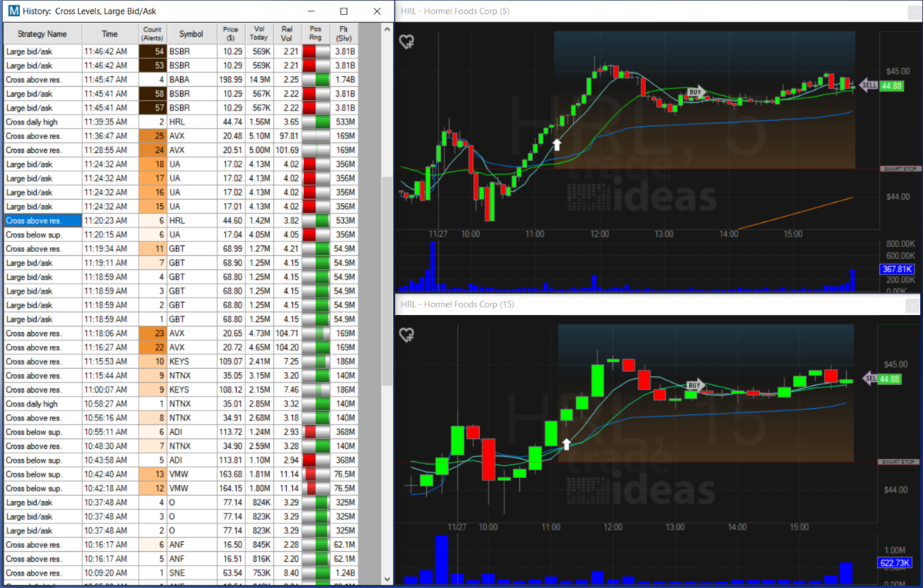Click the 367.81K volume label on 5-minute chart

pyautogui.click(x=896, y=269)
